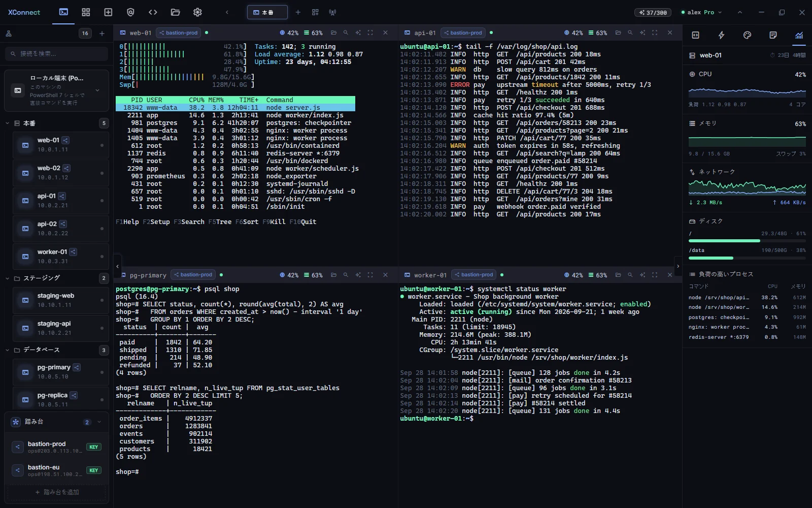812x508 pixels.
Task: Open SFTP folder icon in web-01 pane
Action: [x=333, y=33]
